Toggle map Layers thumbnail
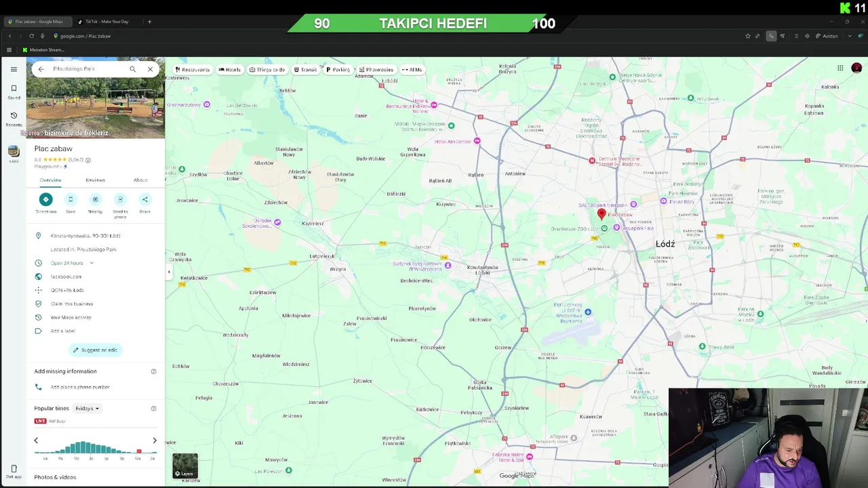 coord(185,466)
